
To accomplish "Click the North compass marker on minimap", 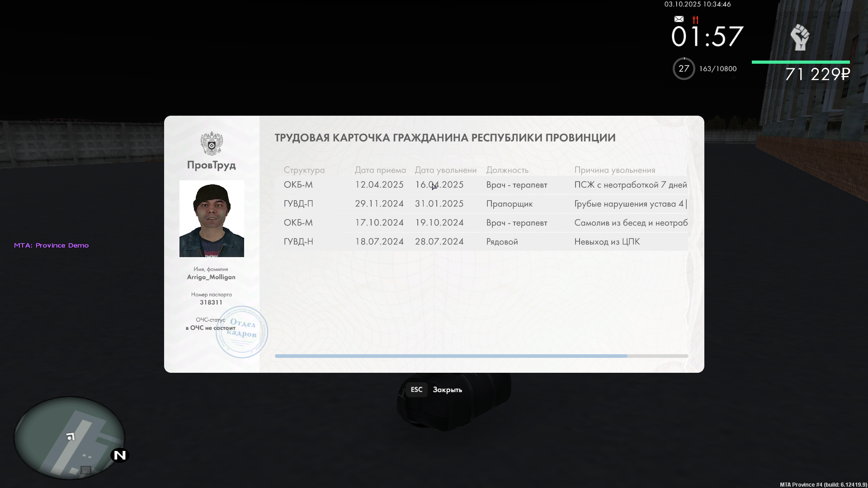I will coord(120,455).
